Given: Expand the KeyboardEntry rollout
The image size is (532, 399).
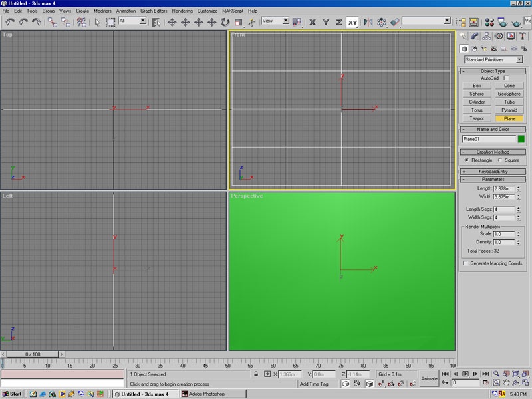Looking at the screenshot, I should tap(493, 171).
